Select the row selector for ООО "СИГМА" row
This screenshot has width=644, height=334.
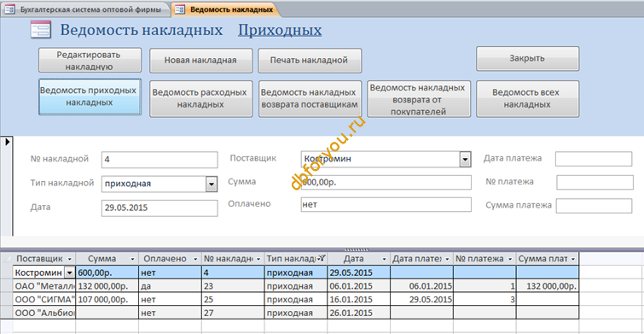pyautogui.click(x=7, y=300)
